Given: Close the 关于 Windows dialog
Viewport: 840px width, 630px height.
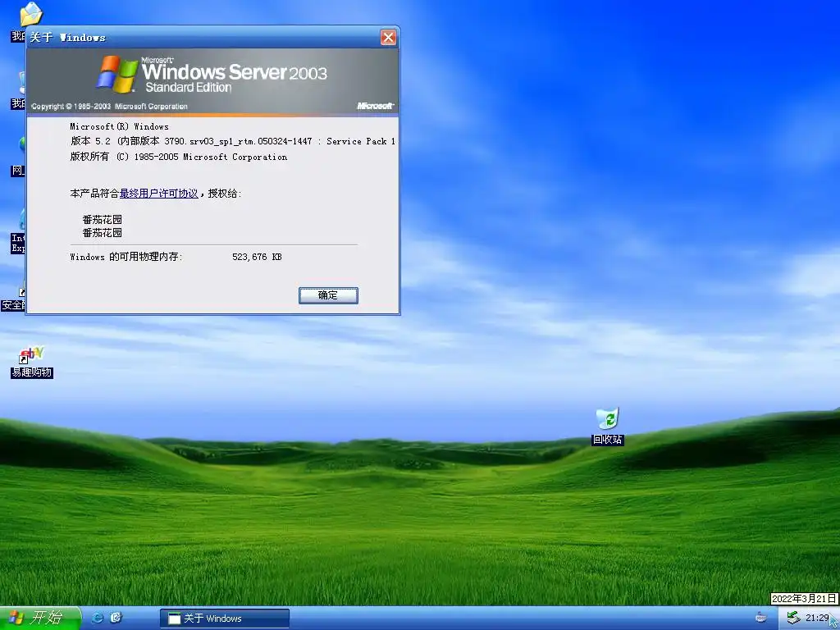Looking at the screenshot, I should click(388, 38).
